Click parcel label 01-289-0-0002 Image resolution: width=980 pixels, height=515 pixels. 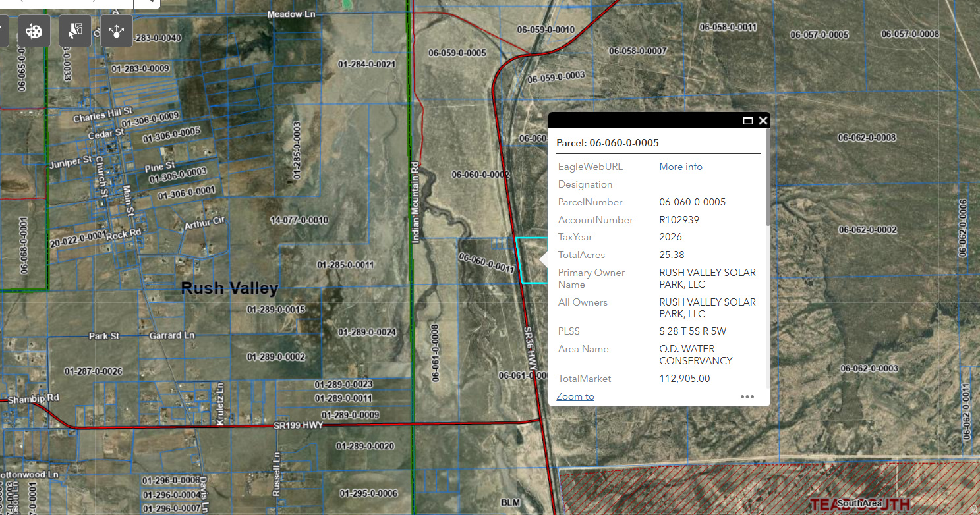[276, 357]
